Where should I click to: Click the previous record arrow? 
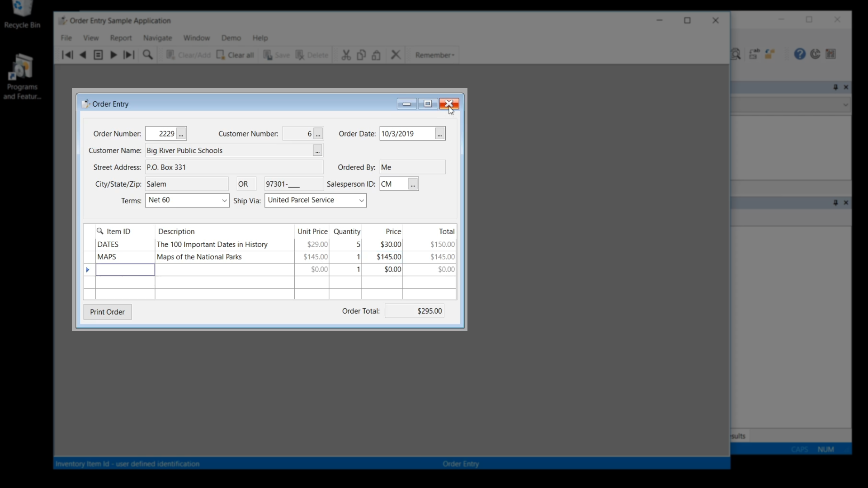(x=83, y=55)
